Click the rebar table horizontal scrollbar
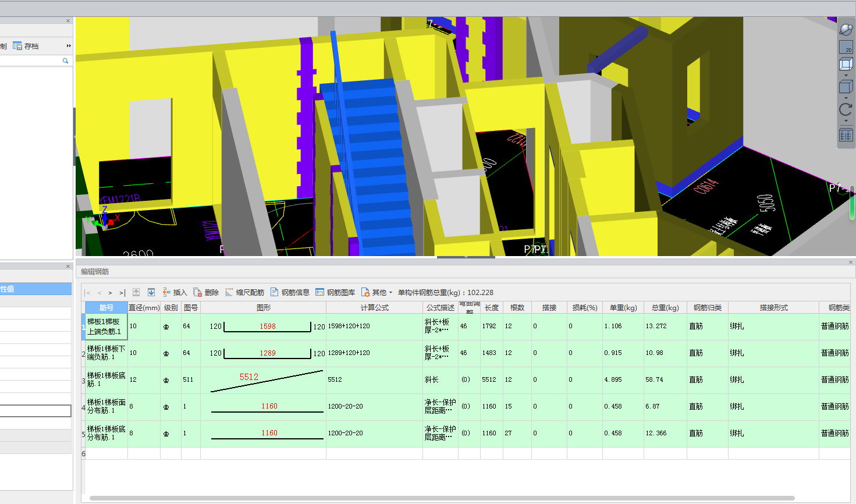 [x=442, y=498]
